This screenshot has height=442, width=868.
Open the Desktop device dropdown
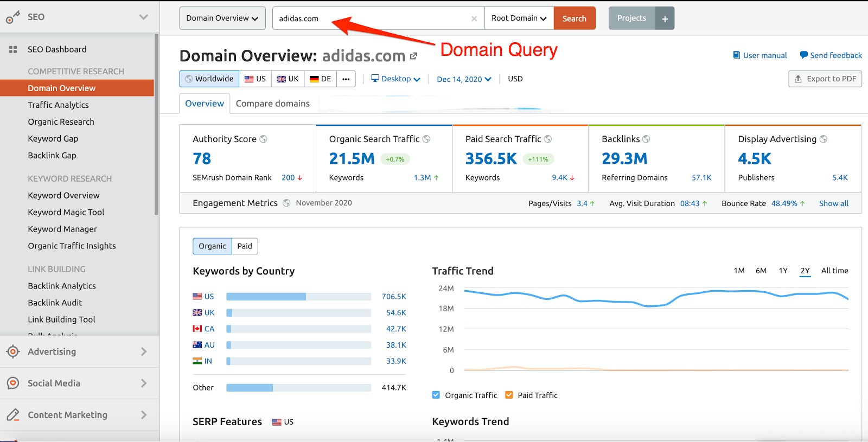click(x=395, y=79)
